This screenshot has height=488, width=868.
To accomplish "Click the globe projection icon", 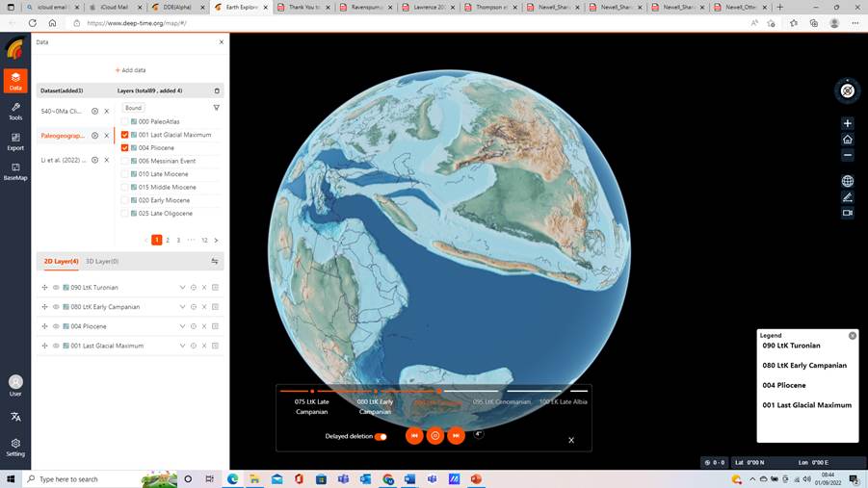I will (x=847, y=181).
